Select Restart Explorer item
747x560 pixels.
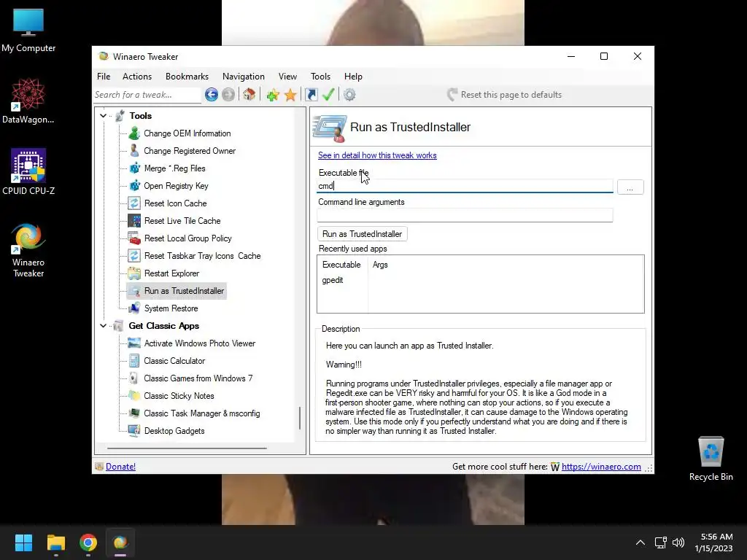tap(171, 273)
